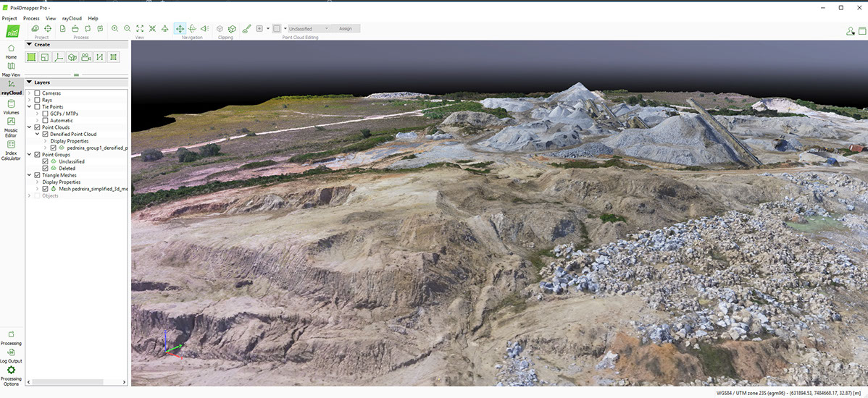Image resolution: width=868 pixels, height=398 pixels.
Task: Open the Index Calculator view
Action: (x=11, y=147)
